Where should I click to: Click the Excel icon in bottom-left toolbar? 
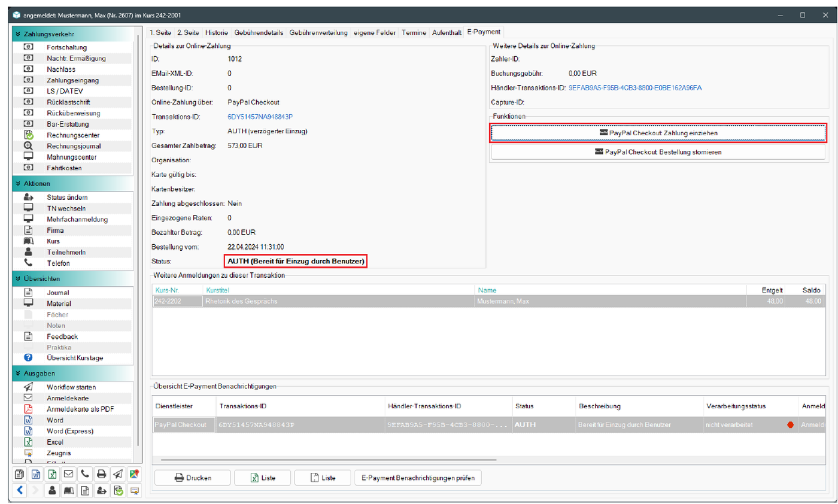52,474
